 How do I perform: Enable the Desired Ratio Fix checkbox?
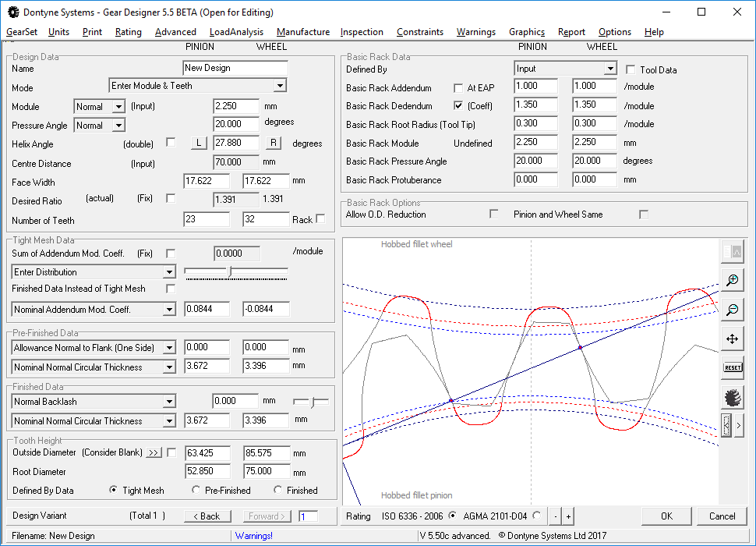click(171, 198)
